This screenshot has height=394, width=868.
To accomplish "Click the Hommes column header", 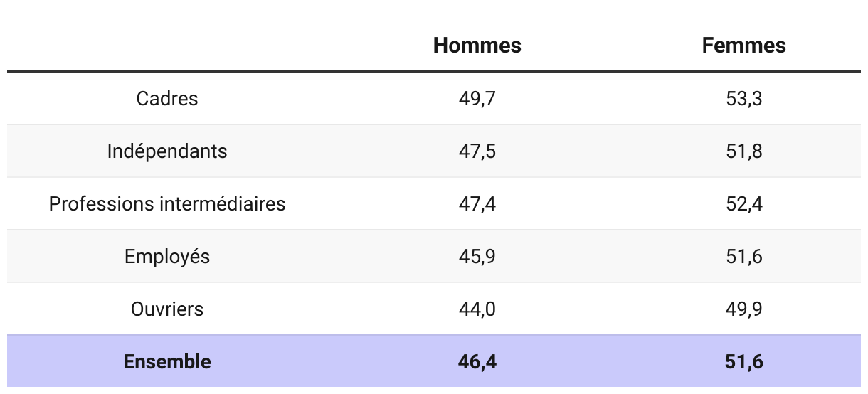I will [477, 46].
